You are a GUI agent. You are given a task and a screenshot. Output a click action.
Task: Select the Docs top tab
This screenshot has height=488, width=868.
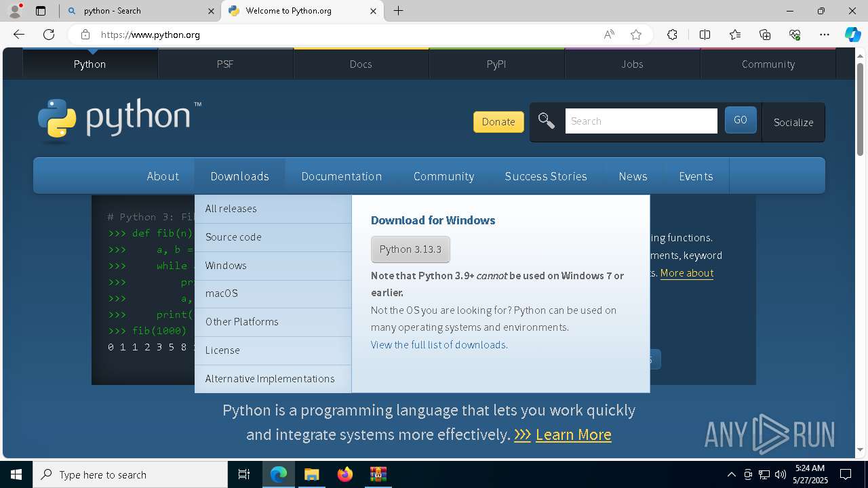pos(361,64)
